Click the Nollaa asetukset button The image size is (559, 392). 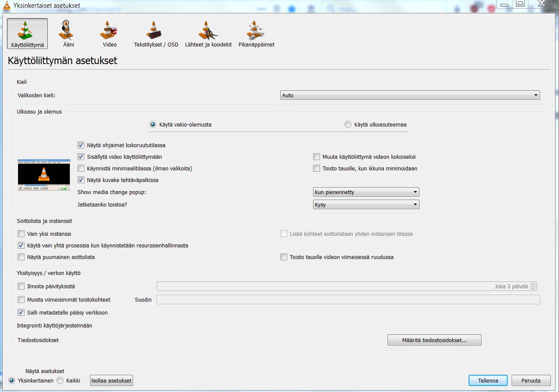coord(112,381)
